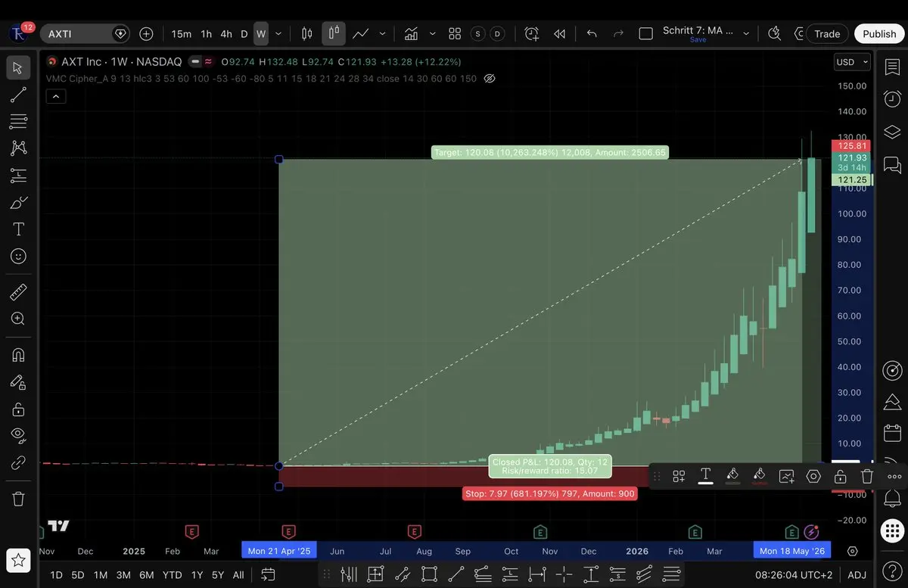908x588 pixels.
Task: Switch to the 4h interval
Action: [226, 34]
